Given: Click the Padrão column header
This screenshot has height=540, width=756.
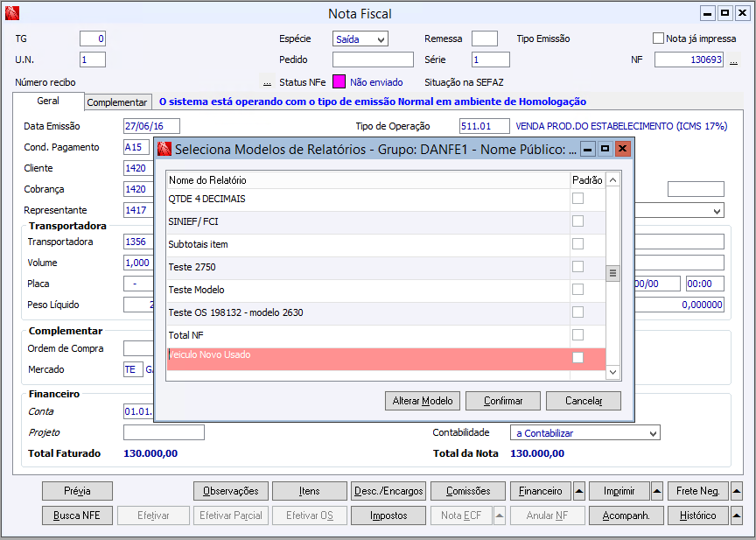Looking at the screenshot, I should click(x=587, y=179).
